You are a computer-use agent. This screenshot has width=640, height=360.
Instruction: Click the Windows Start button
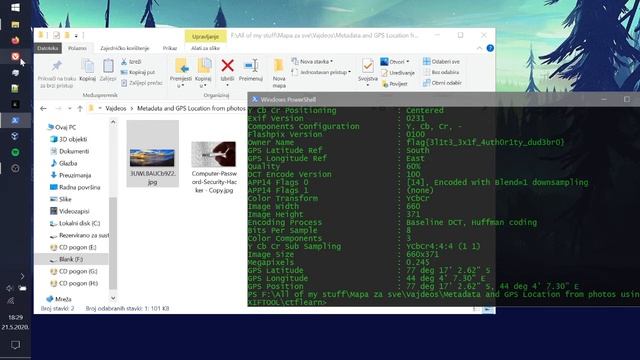coord(15,8)
